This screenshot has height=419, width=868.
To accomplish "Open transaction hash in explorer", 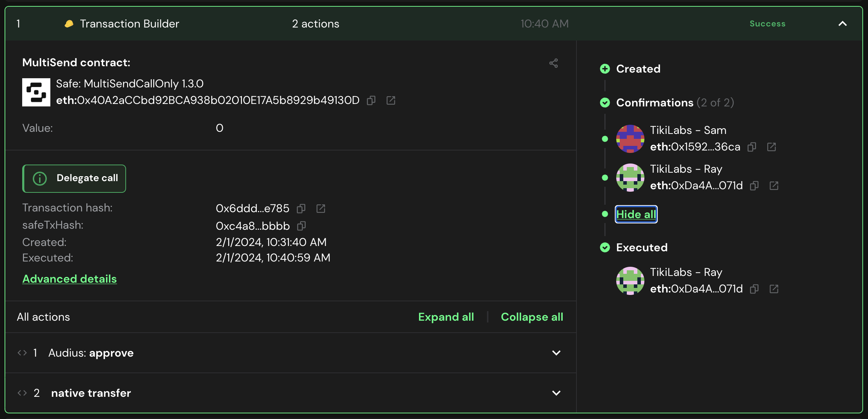I will point(321,209).
